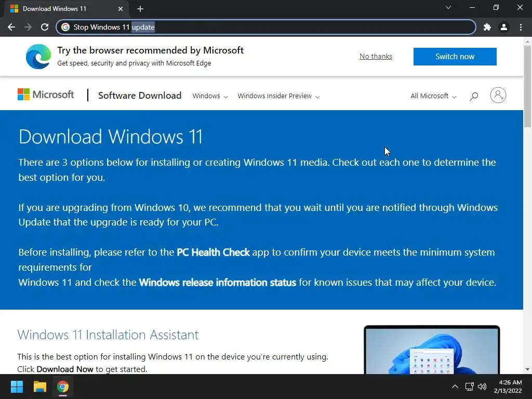Click the Microsoft Edge logo
Viewport: 532px width, 399px height.
38,57
